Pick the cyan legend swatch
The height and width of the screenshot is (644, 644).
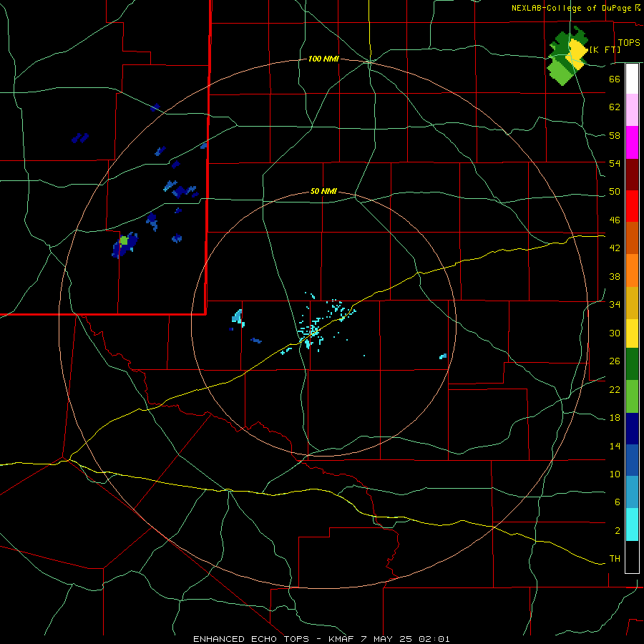point(632,525)
